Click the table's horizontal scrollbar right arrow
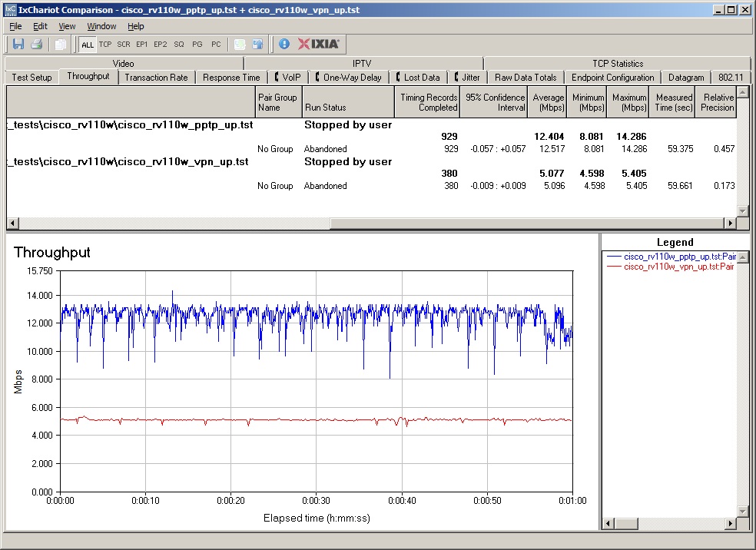The width and height of the screenshot is (756, 550). [731, 223]
